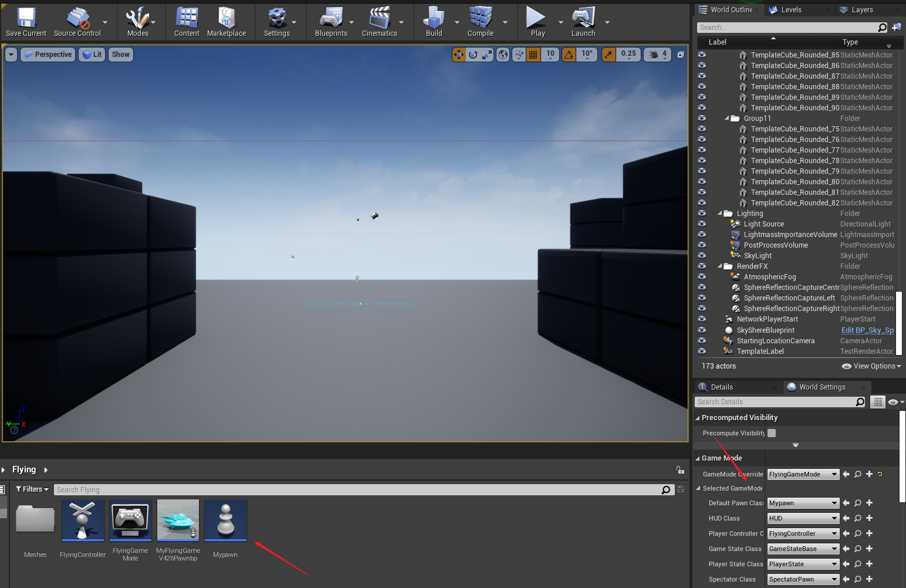This screenshot has height=588, width=906.
Task: Select the FlyingController asset thumbnail
Action: point(83,520)
